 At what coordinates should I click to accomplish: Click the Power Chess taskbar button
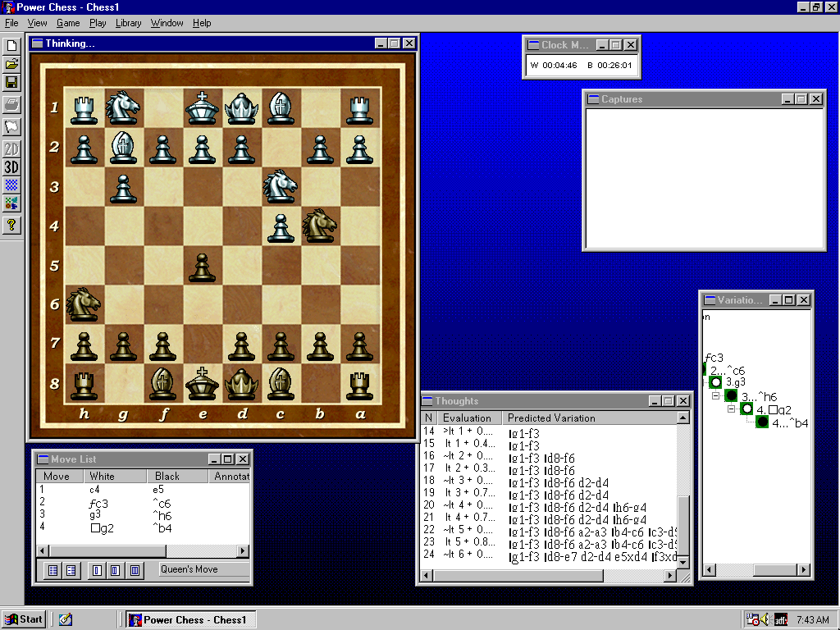point(191,620)
